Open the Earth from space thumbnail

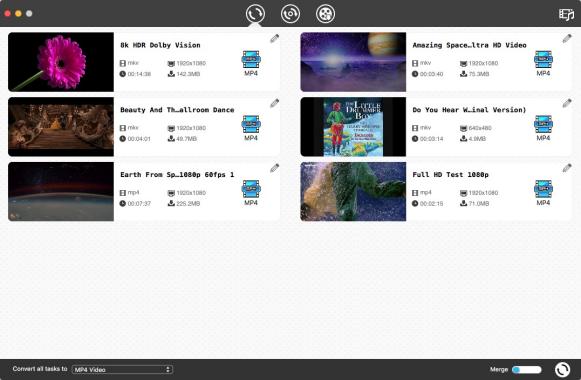pyautogui.click(x=61, y=191)
